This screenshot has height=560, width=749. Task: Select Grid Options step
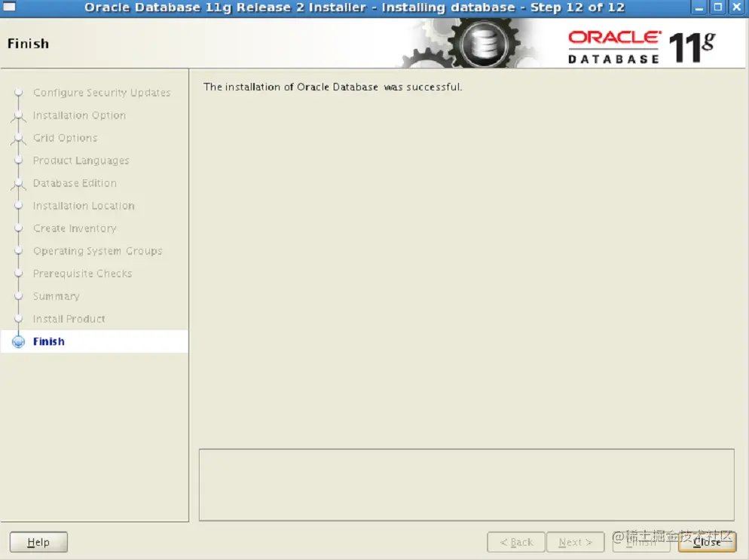[x=65, y=138]
